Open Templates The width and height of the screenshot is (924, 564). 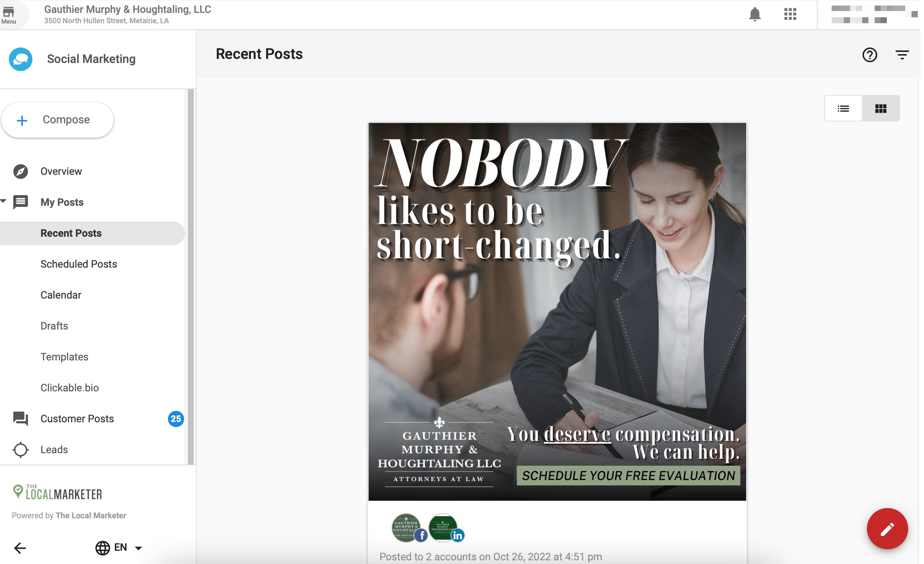pos(64,357)
